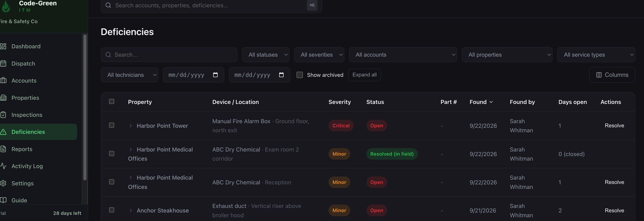Select the Anchor Steakhouse row checkbox
This screenshot has height=221, width=644.
coord(112,210)
